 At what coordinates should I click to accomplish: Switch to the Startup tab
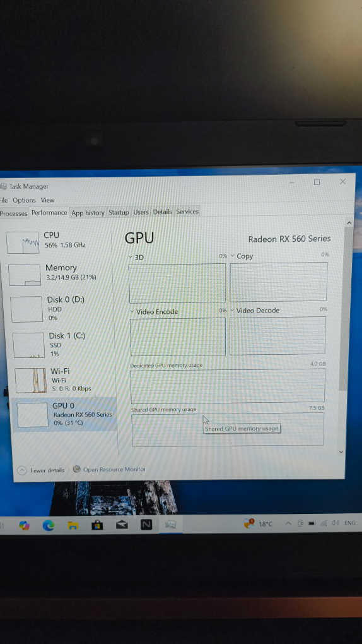pyautogui.click(x=119, y=212)
